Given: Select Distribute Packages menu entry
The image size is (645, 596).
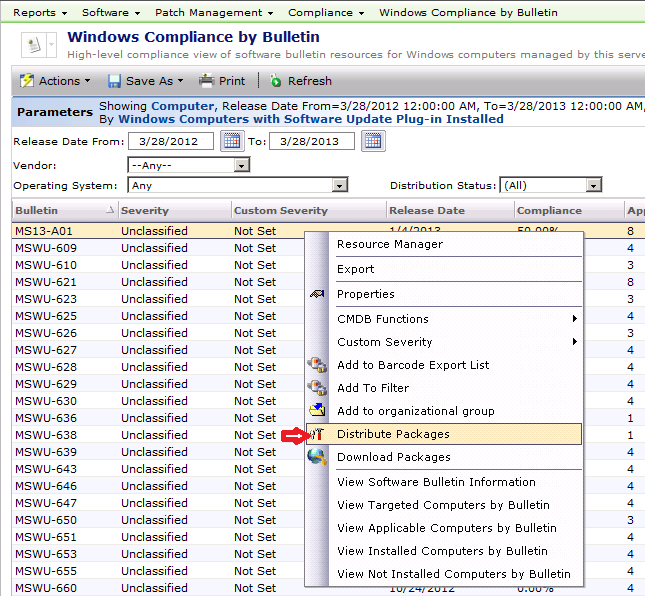Looking at the screenshot, I should [444, 434].
